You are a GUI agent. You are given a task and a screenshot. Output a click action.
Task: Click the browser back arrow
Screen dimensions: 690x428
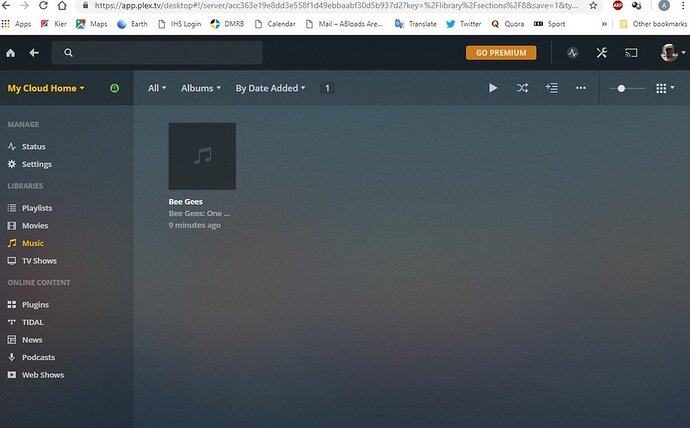click(x=6, y=5)
